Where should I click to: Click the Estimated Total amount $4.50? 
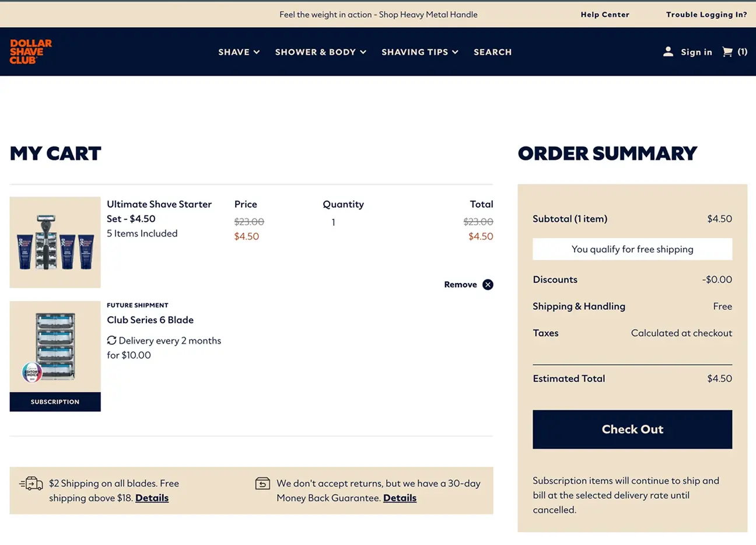click(x=719, y=379)
